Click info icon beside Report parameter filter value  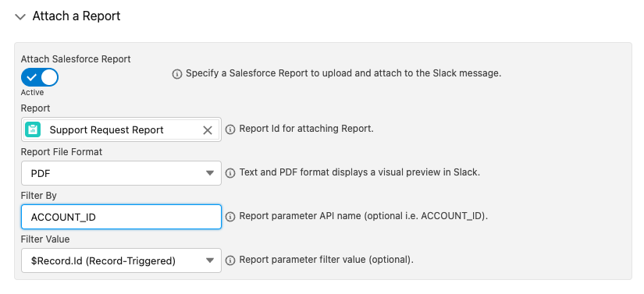[230, 260]
